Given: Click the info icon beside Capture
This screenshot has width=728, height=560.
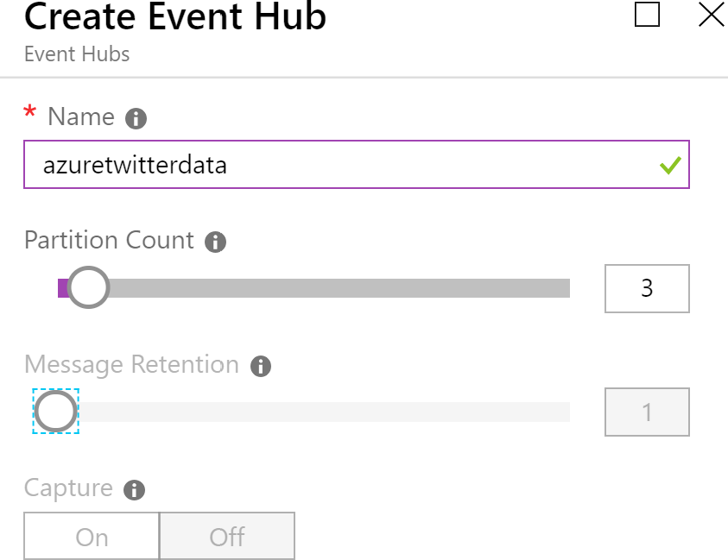Looking at the screenshot, I should click(134, 490).
